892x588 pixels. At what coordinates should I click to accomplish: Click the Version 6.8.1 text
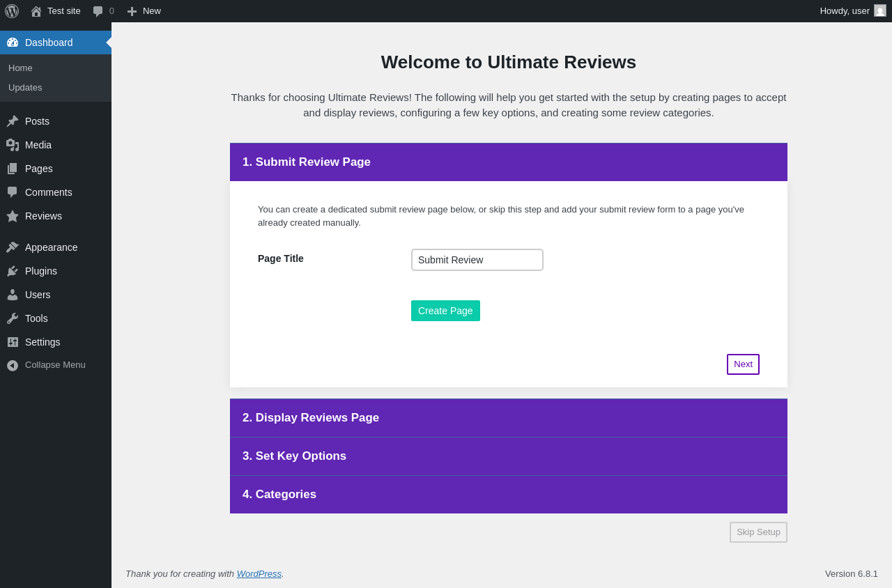tap(852, 574)
